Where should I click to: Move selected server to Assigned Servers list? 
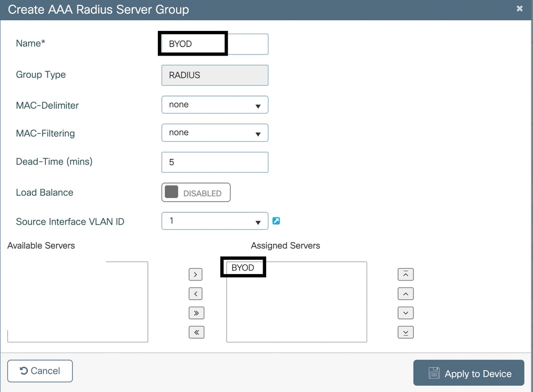tap(195, 274)
